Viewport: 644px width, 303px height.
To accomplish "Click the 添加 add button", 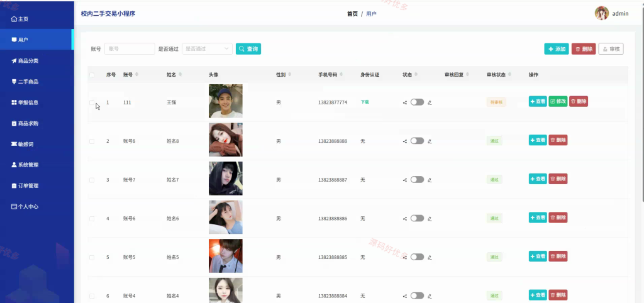I will (557, 49).
